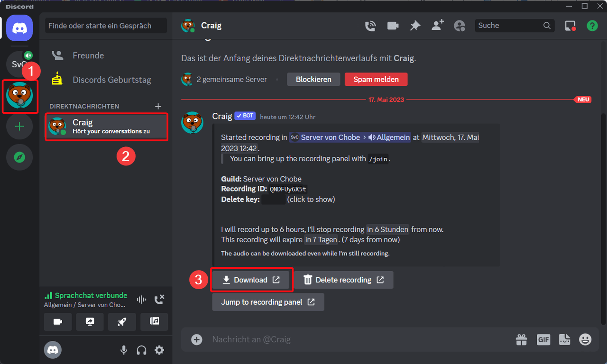Click your user avatar at bottom
The image size is (607, 364).
coord(53,350)
